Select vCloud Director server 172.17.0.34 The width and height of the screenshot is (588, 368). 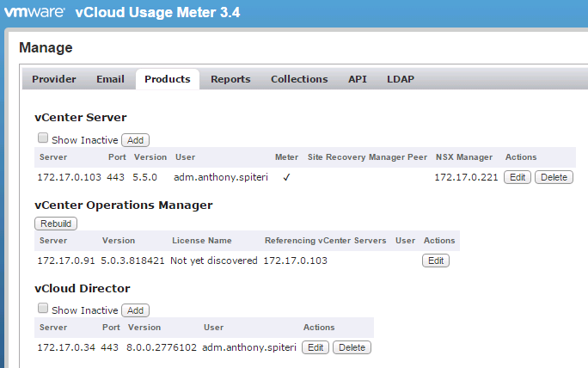[66, 347]
